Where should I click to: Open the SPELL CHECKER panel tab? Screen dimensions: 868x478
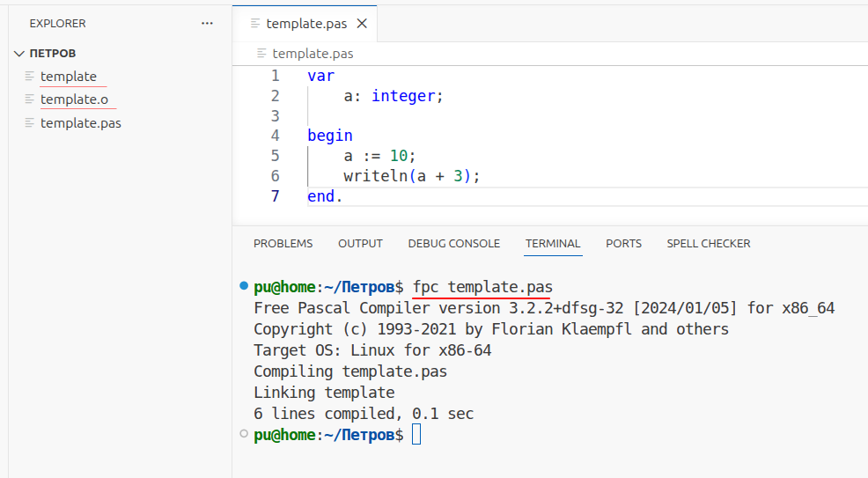pos(708,244)
